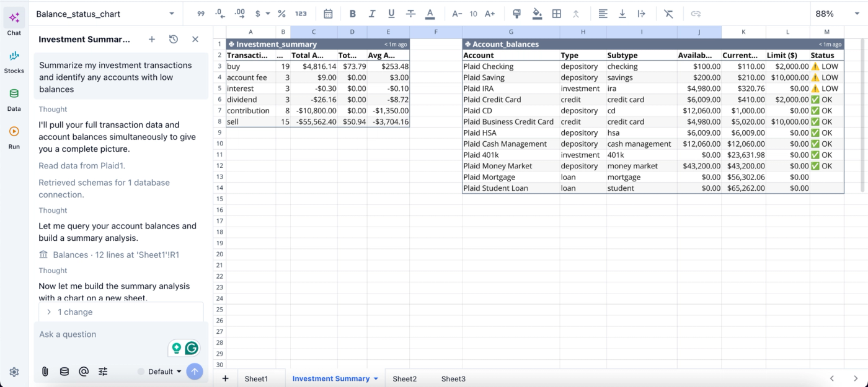Switch to the Sheet2 tab
The height and width of the screenshot is (387, 868).
404,378
